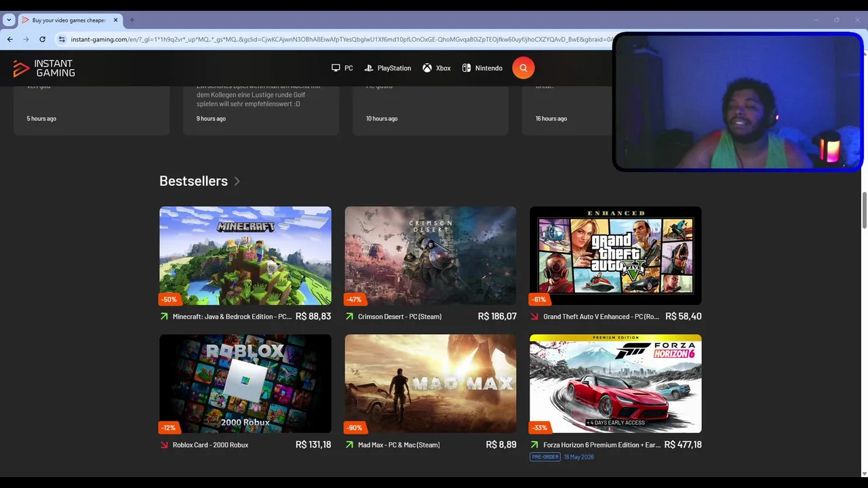Click the 18 May 2026 release date
This screenshot has height=488, width=868.
click(579, 457)
